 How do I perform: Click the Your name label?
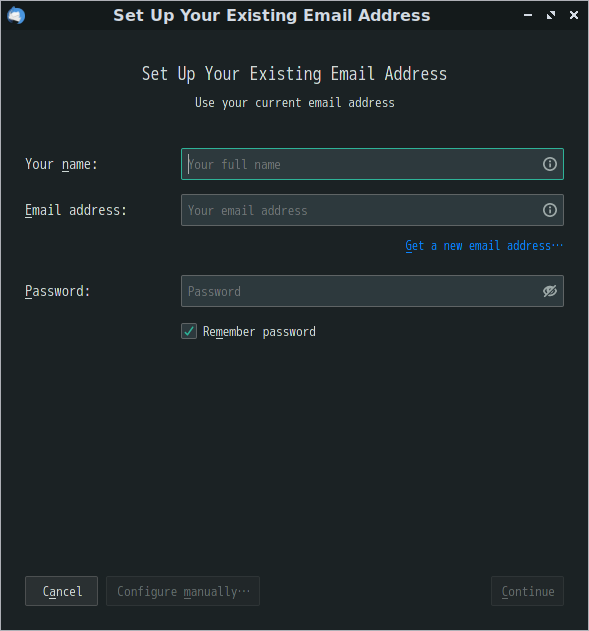[61, 164]
